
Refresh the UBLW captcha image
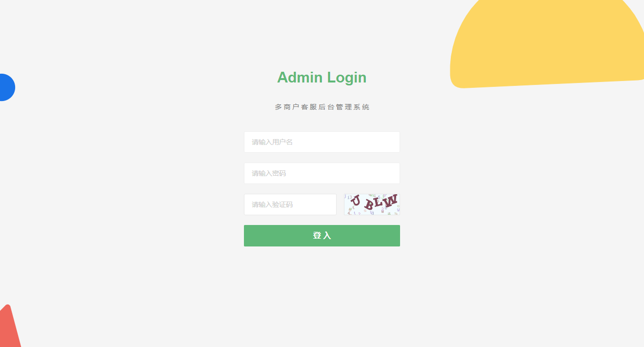(372, 204)
